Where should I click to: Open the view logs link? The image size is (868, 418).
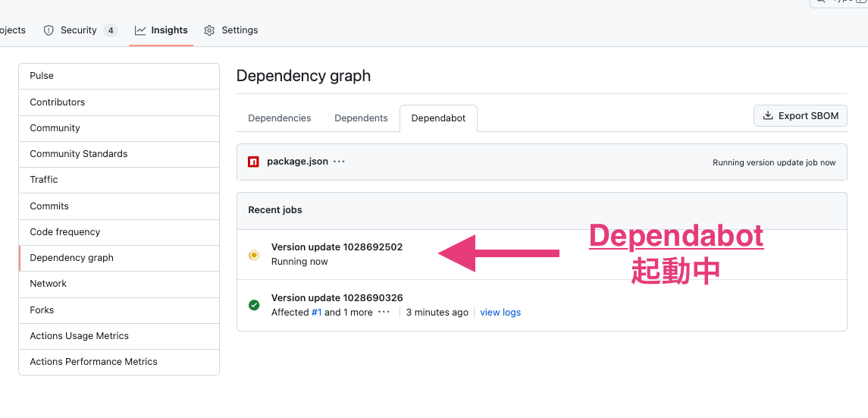[x=500, y=313]
